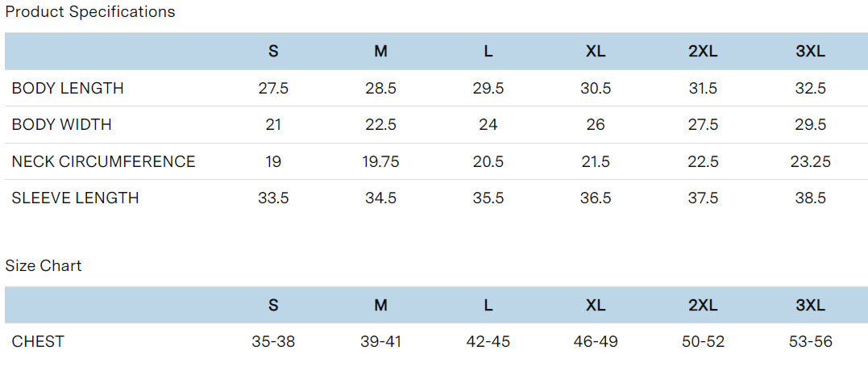Click neck circumference value 23.25
This screenshot has width=868, height=367.
[x=810, y=161]
